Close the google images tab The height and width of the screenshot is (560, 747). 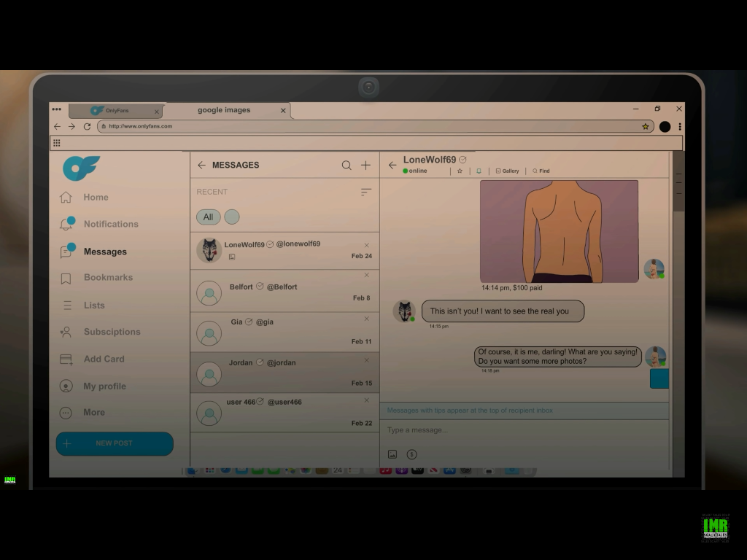(283, 111)
